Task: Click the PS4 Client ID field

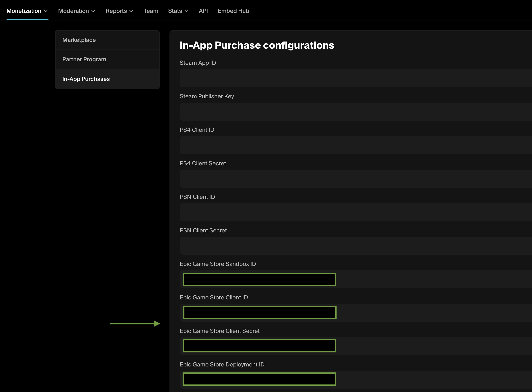Action: click(x=332, y=145)
